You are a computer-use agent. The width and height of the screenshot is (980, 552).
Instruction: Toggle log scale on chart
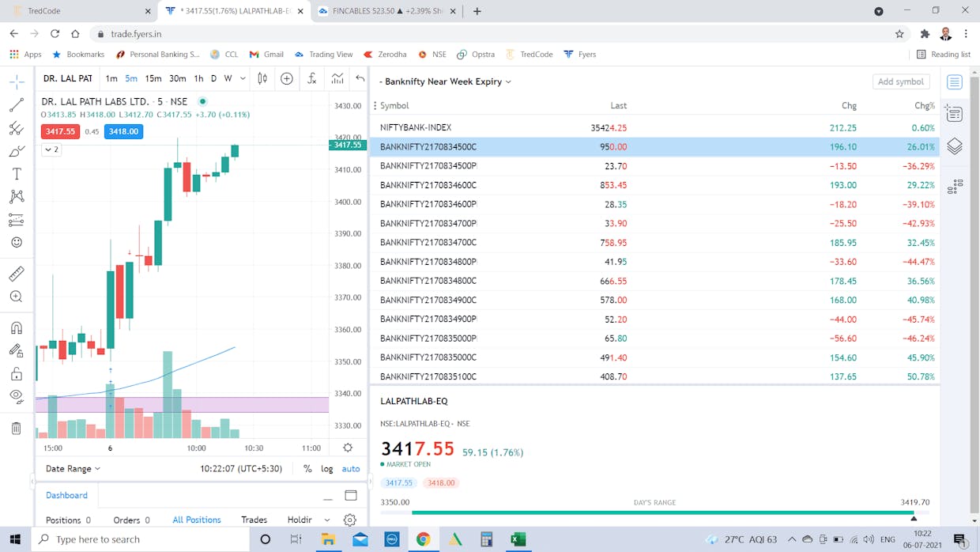pyautogui.click(x=327, y=469)
